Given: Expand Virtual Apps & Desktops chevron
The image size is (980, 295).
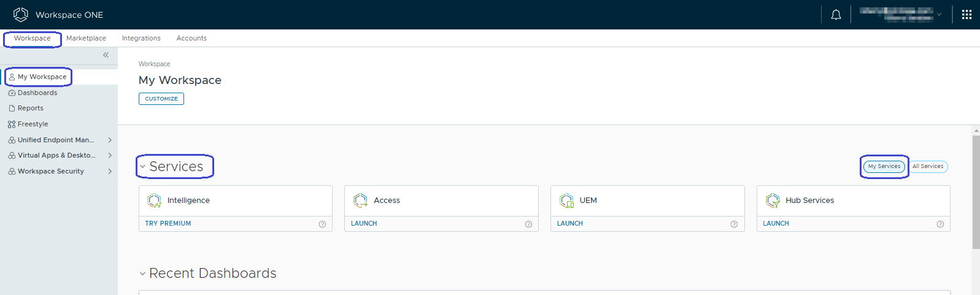Looking at the screenshot, I should (x=110, y=156).
